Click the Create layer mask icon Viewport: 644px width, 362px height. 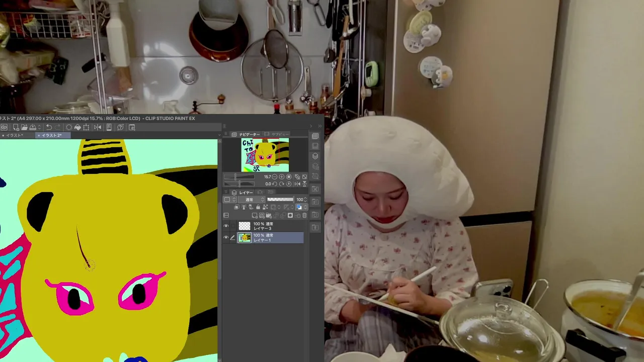[290, 215]
